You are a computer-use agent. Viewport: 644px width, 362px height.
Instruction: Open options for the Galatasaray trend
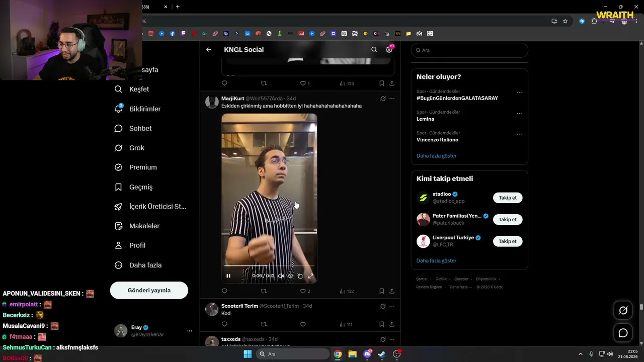tap(519, 93)
